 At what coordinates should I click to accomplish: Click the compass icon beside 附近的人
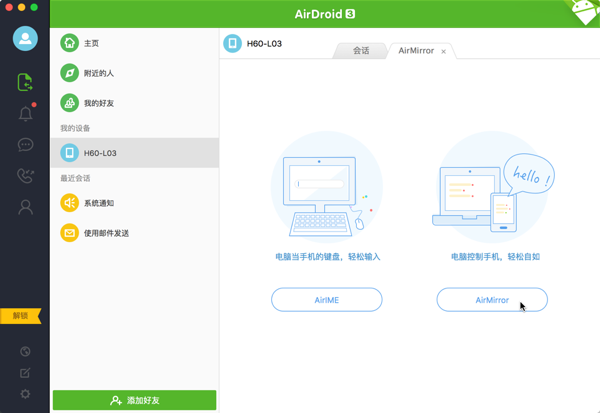(69, 73)
